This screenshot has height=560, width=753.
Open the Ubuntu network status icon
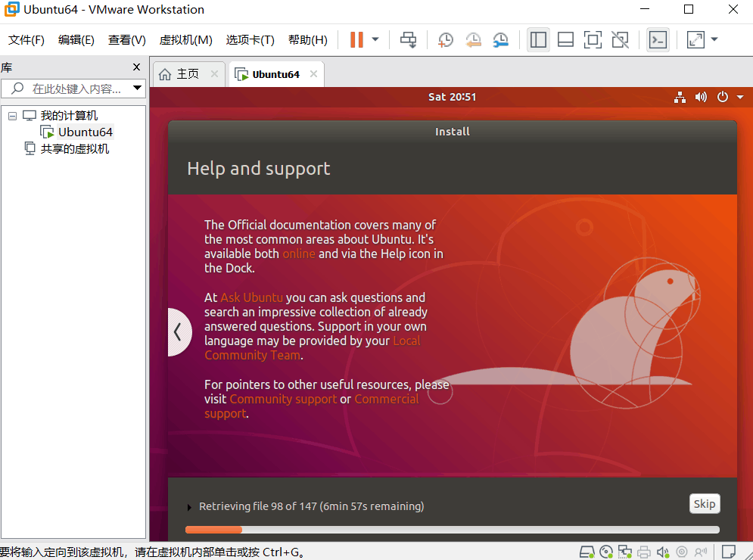coord(680,97)
